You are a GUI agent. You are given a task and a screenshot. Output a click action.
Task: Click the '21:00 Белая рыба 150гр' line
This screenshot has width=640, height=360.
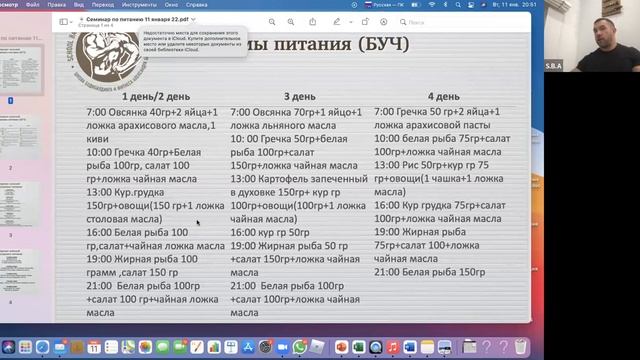[x=430, y=272]
